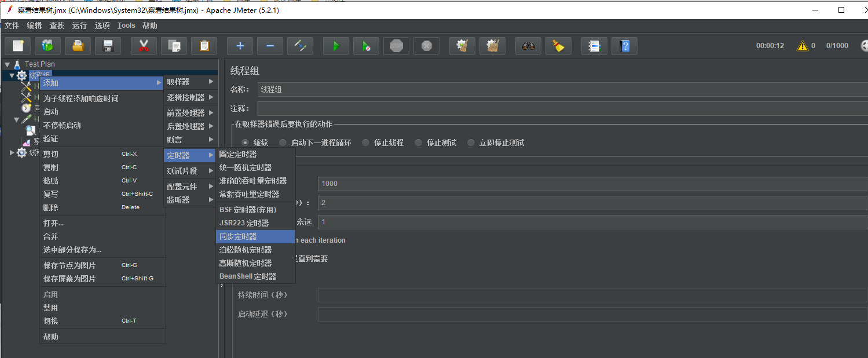Image resolution: width=868 pixels, height=358 pixels.
Task: Open Search with the binoculars icon
Action: [x=528, y=46]
